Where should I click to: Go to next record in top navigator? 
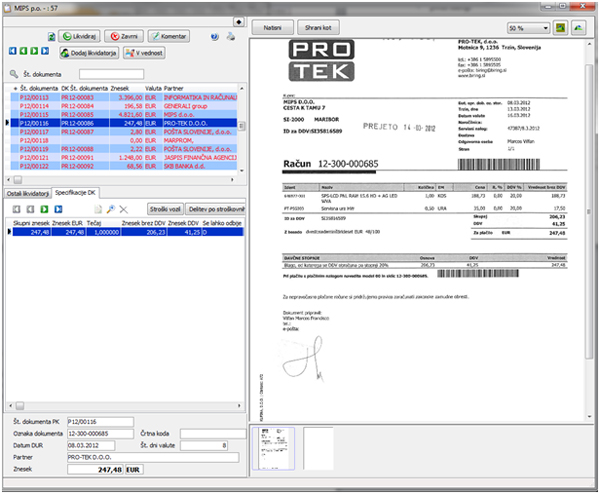pos(34,51)
